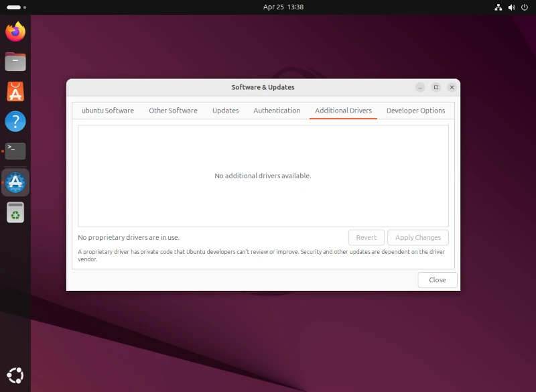Screen dimensions: 536x392
Task: Click the Activities workspace indicator
Action: click(16, 7)
